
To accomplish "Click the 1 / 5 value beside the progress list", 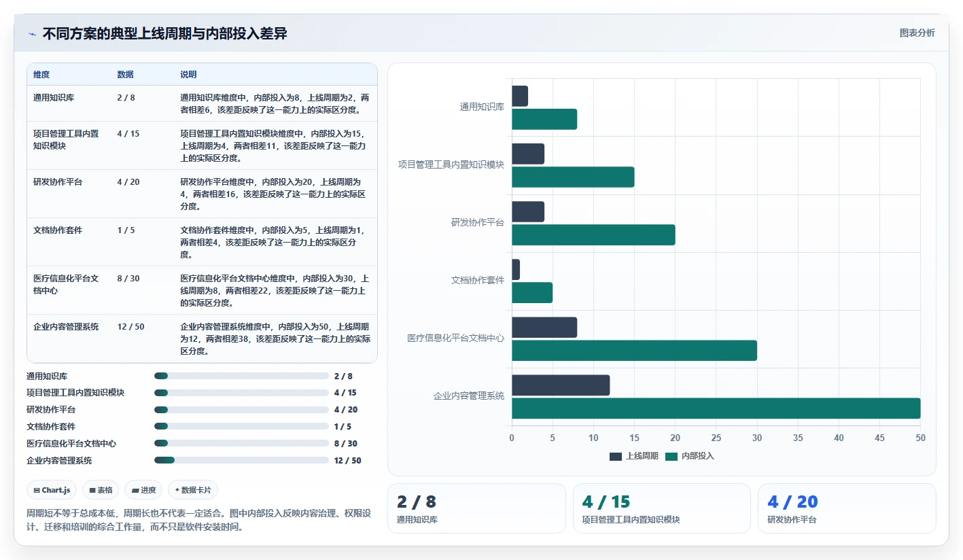I will coord(343,427).
